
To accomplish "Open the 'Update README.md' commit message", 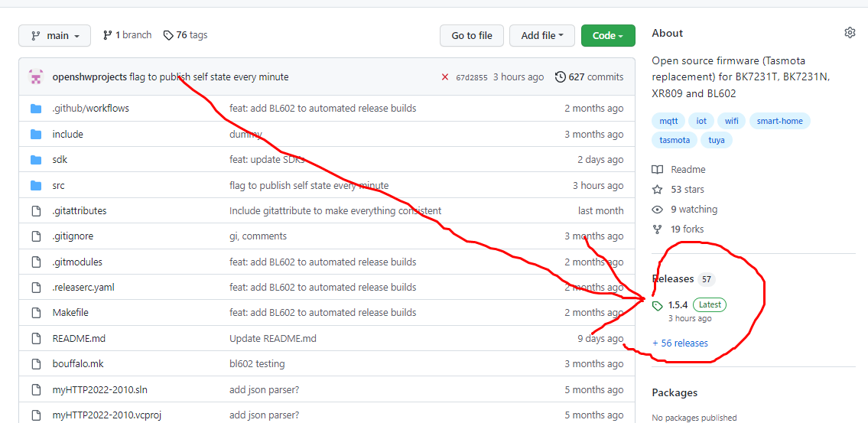I will 273,338.
